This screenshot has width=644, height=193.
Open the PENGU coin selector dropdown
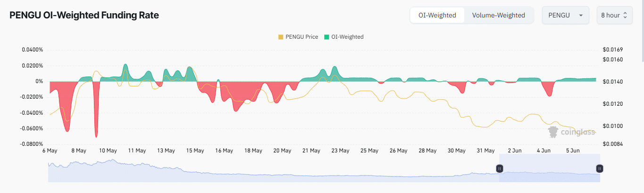[x=566, y=15]
